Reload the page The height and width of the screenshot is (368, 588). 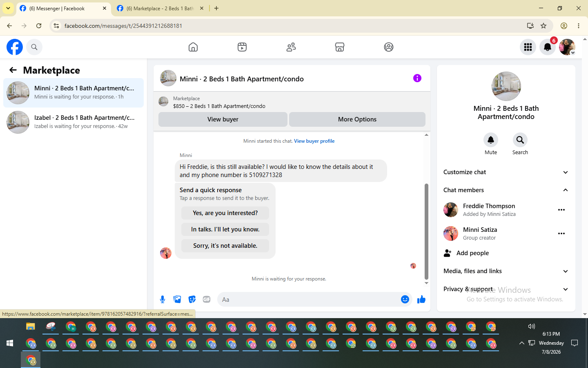tap(39, 26)
